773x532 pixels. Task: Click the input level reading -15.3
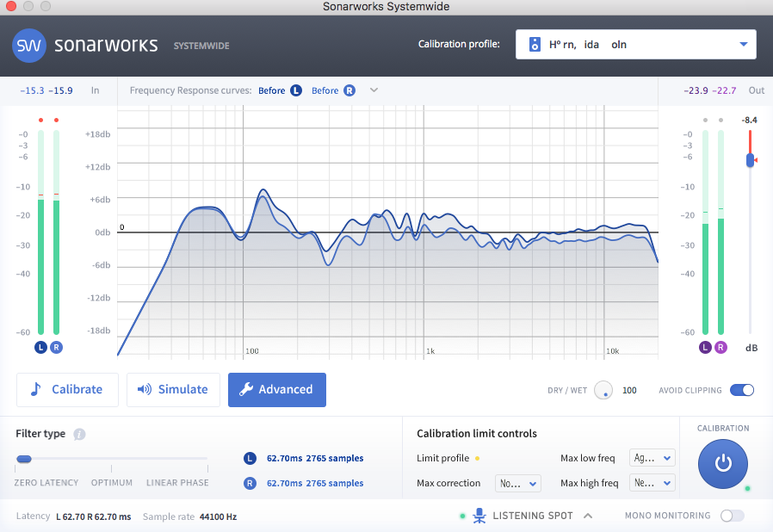pos(32,90)
